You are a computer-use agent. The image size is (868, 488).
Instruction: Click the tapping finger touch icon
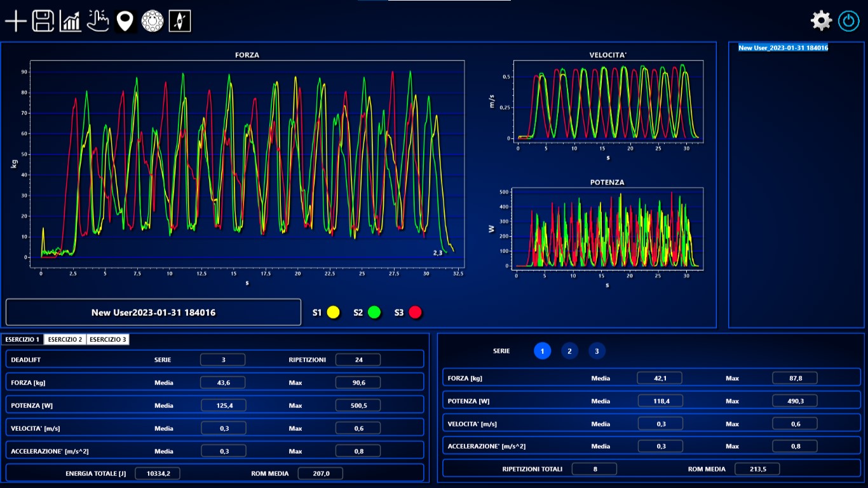tap(98, 21)
